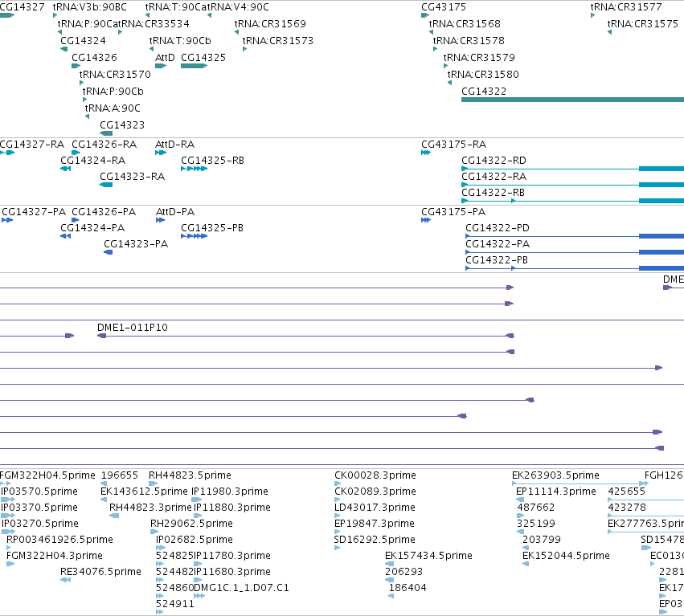684x616 pixels.
Task: Open gene AttD details
Action: pos(161,66)
